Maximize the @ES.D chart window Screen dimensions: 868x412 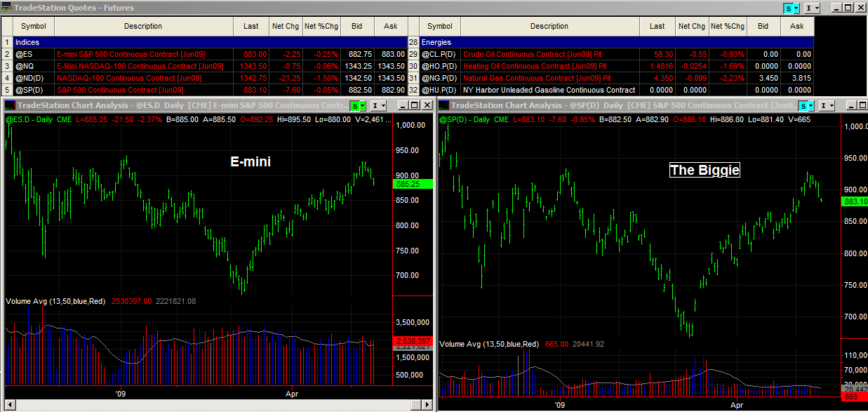[415, 105]
